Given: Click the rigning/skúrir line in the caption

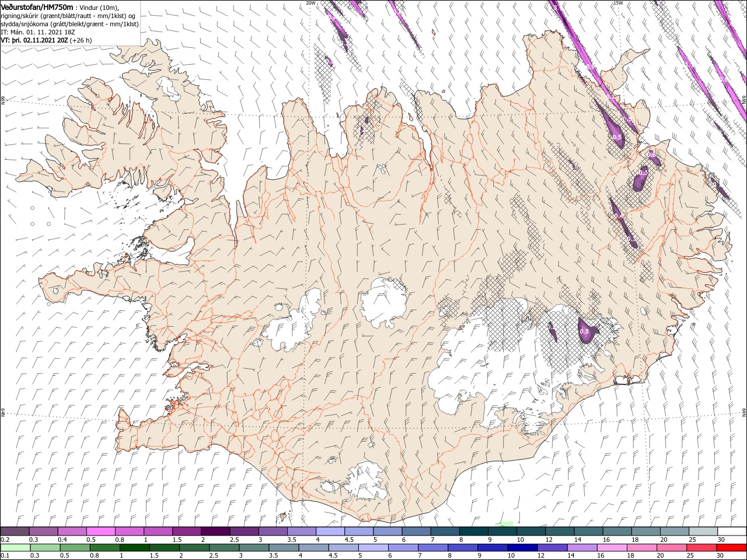Looking at the screenshot, I should [67, 16].
